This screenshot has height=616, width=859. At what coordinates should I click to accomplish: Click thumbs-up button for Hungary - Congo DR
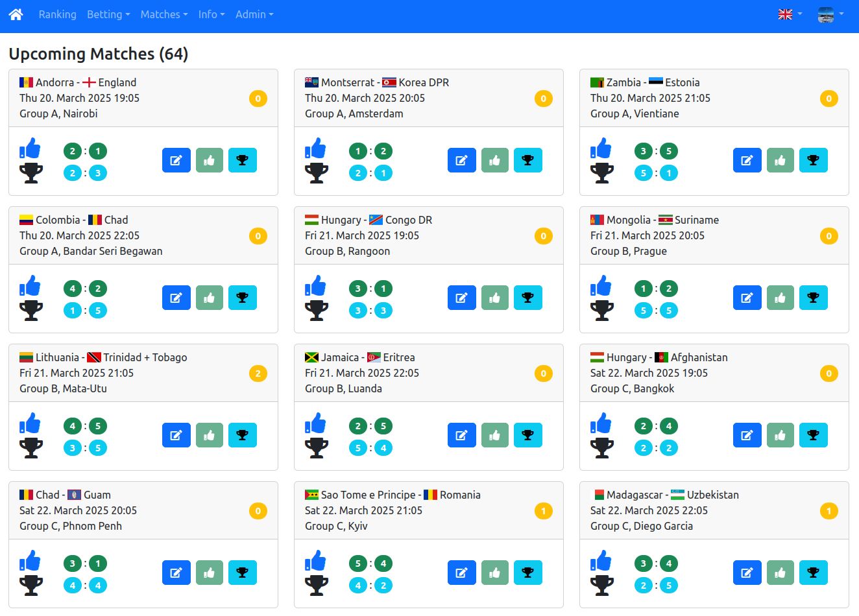click(495, 298)
